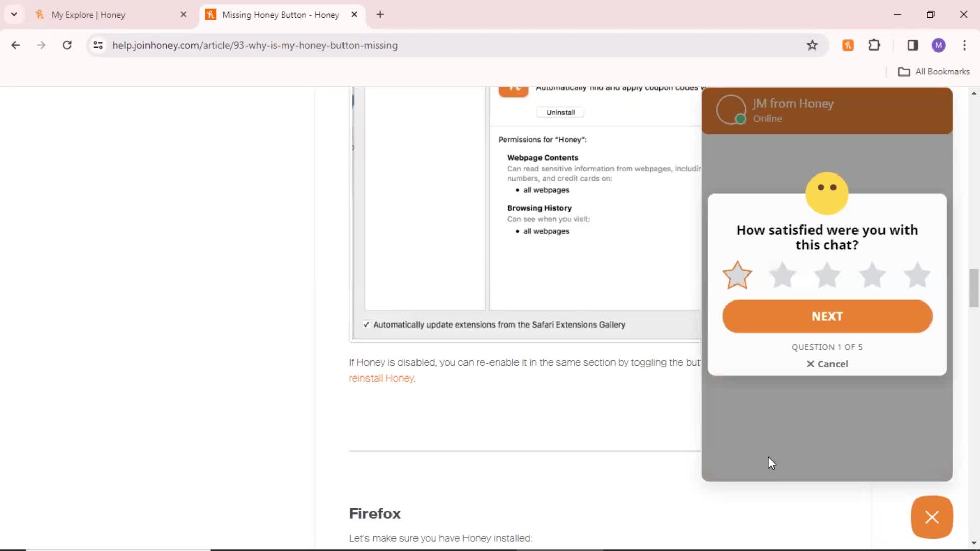Click the Uninstall button in Safari screenshot
980x551 pixels.
coord(560,112)
